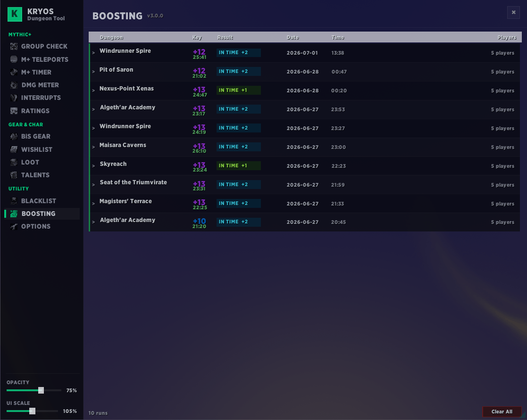
Task: Go to the Loot menu item
Action: click(30, 162)
